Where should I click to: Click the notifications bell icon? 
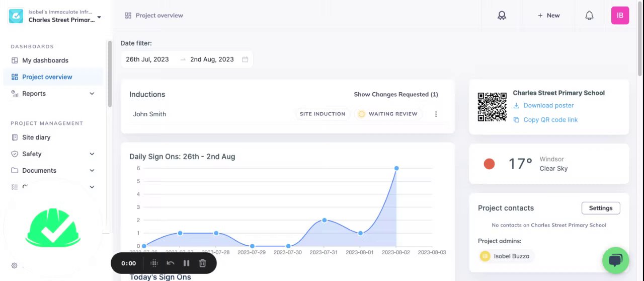(589, 16)
